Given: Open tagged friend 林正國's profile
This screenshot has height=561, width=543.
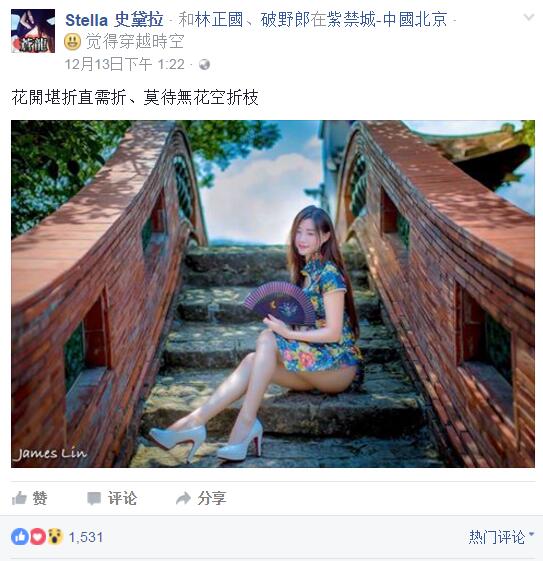Looking at the screenshot, I should tap(219, 20).
